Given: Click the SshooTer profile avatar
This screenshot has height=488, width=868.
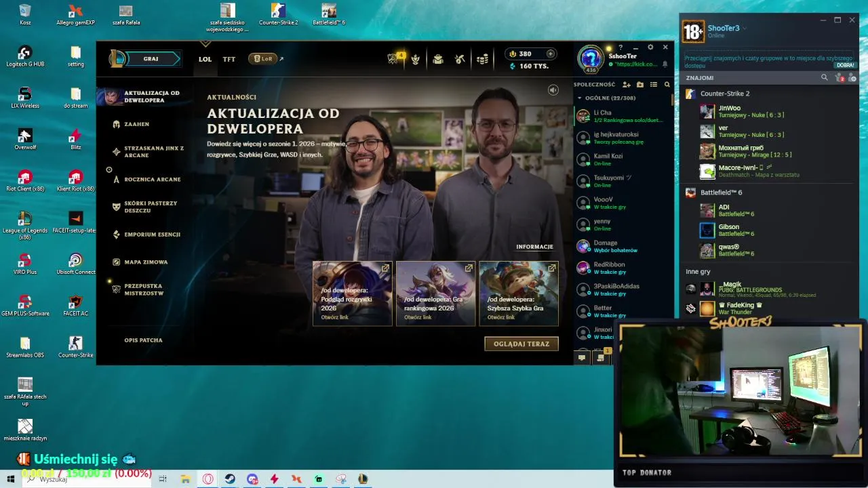Looking at the screenshot, I should (591, 58).
